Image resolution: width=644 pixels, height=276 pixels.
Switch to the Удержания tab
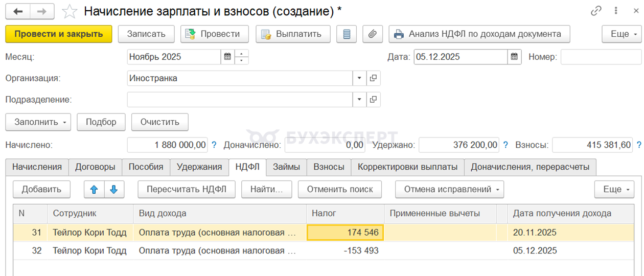tap(199, 167)
